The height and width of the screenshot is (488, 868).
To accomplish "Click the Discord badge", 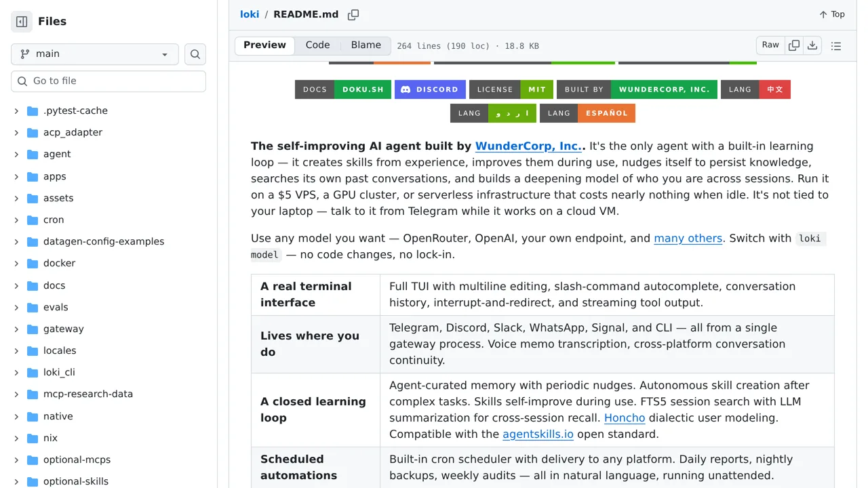I will (x=430, y=89).
